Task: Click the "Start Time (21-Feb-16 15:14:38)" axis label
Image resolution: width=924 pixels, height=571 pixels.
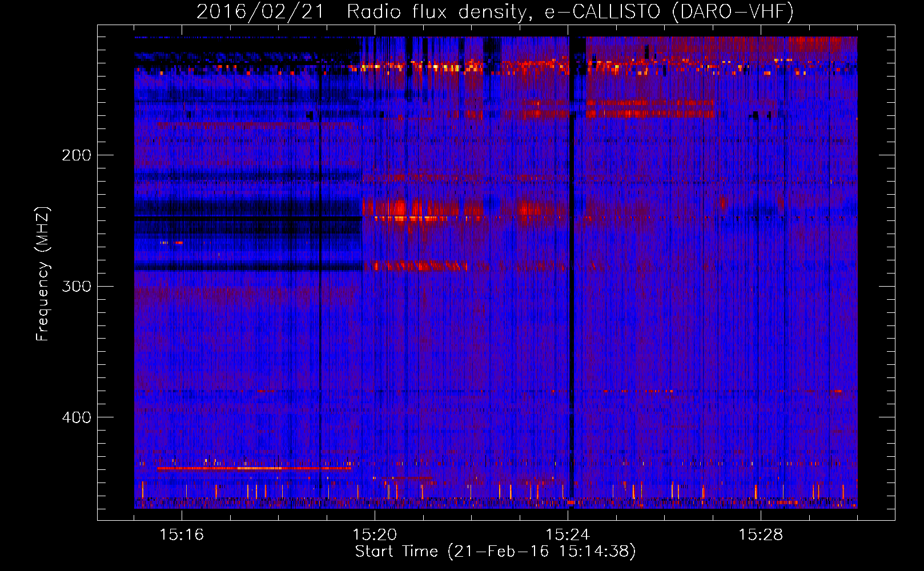Action: [x=495, y=552]
